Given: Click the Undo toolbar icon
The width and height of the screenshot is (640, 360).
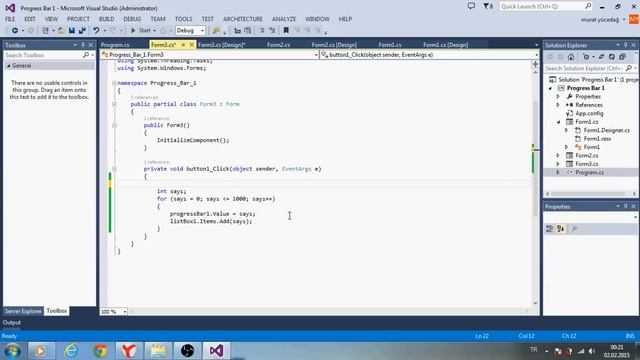Looking at the screenshot, I should (96, 31).
